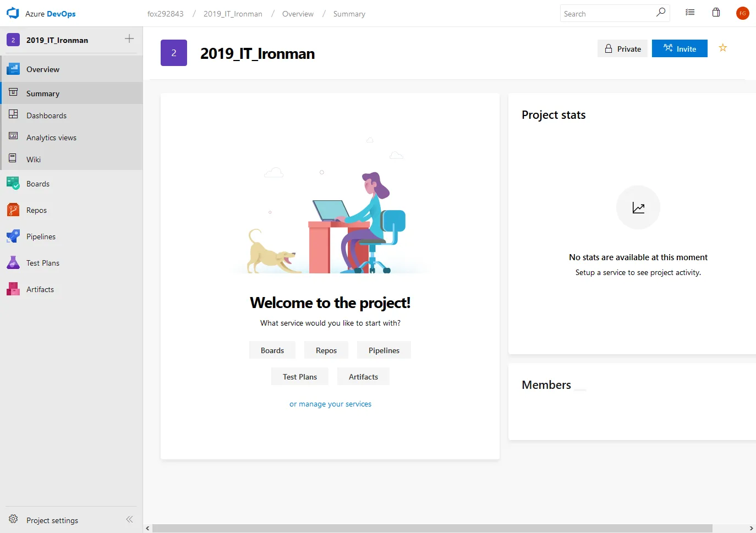Select Dashboards under Overview
The height and width of the screenshot is (533, 756).
(46, 116)
